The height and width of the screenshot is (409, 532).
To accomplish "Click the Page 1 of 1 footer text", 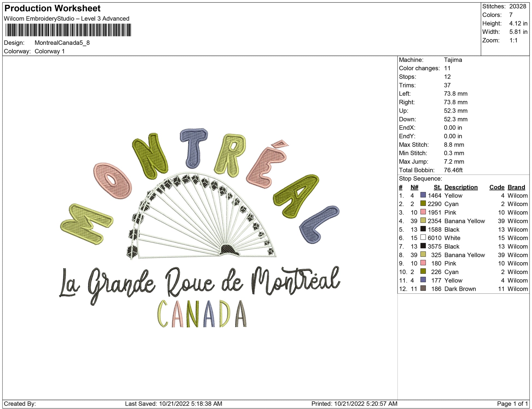I will tap(512, 404).
